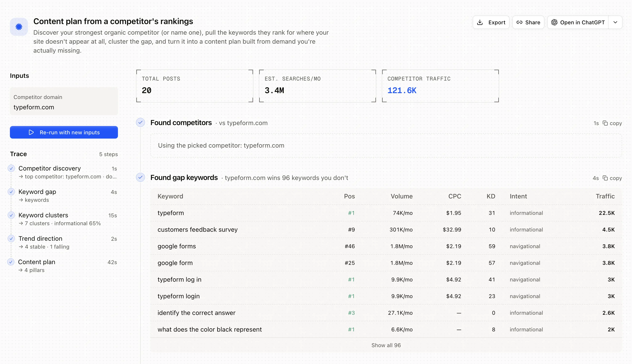Select the 'customers feedback survey' keyword row
This screenshot has height=364, width=632.
[386, 229]
